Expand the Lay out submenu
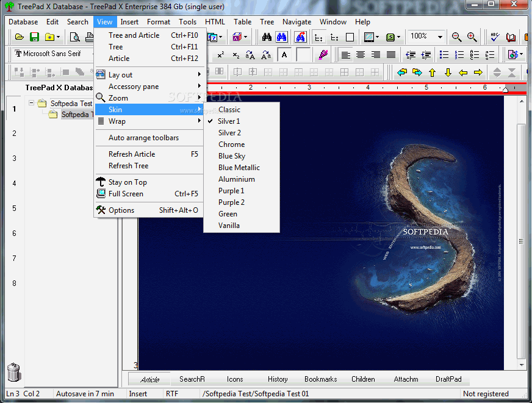 [149, 74]
